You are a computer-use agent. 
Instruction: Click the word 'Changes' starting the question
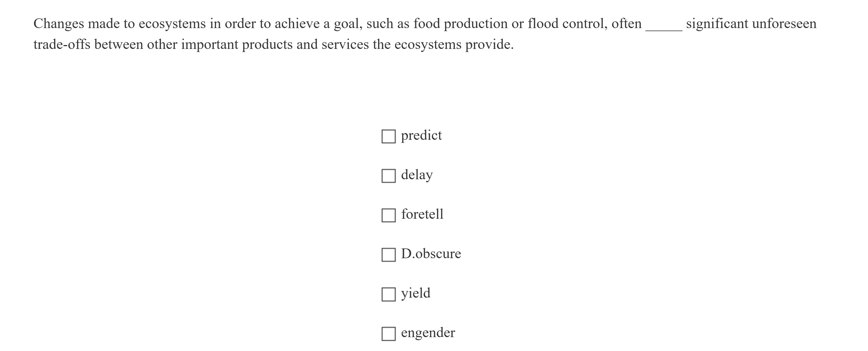pos(59,24)
